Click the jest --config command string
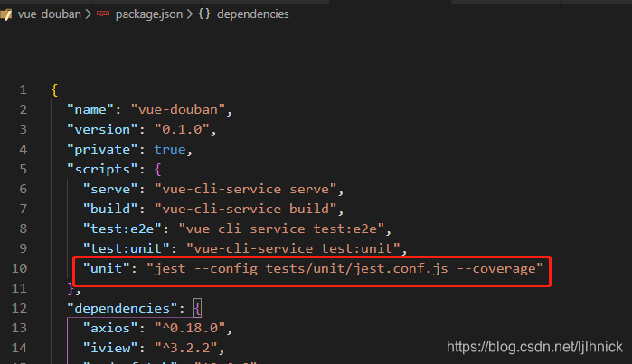632x364 pixels. click(344, 268)
